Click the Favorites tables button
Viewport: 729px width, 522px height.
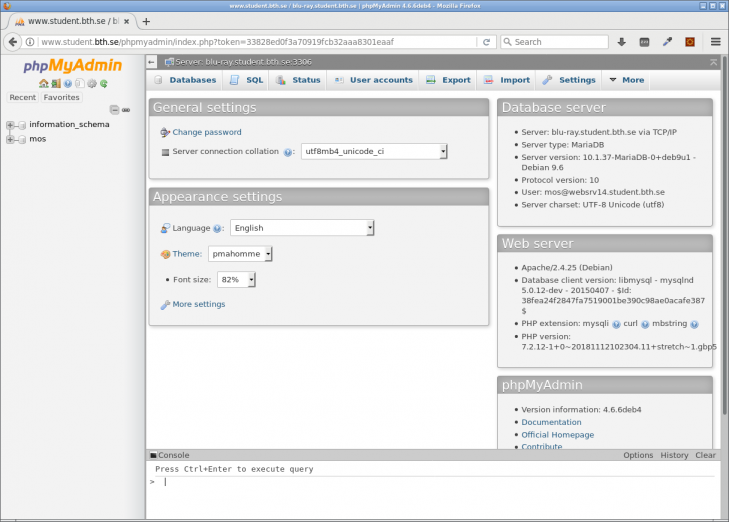[x=61, y=97]
